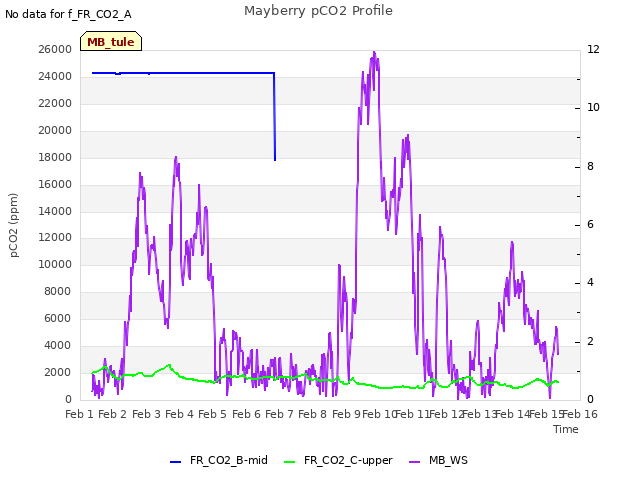Click the 4 right y-axis label
This screenshot has height=480, width=640.
tap(591, 283)
